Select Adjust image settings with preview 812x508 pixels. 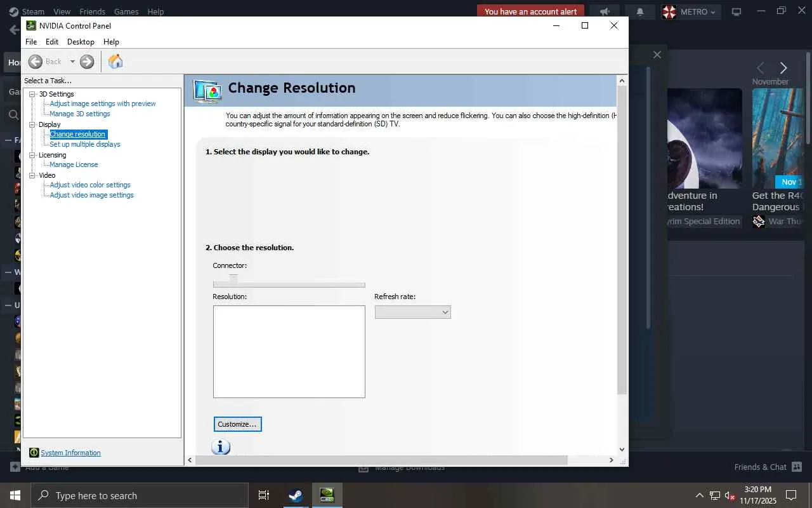103,104
